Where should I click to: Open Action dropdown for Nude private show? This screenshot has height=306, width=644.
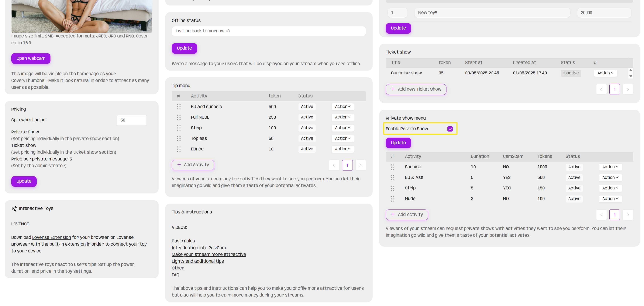[x=610, y=199]
